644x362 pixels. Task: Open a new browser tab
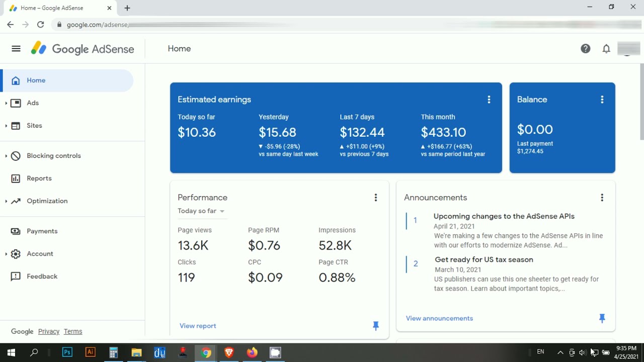coord(127,8)
